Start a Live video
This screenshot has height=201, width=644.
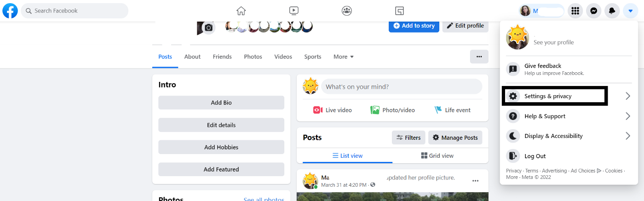pos(333,110)
